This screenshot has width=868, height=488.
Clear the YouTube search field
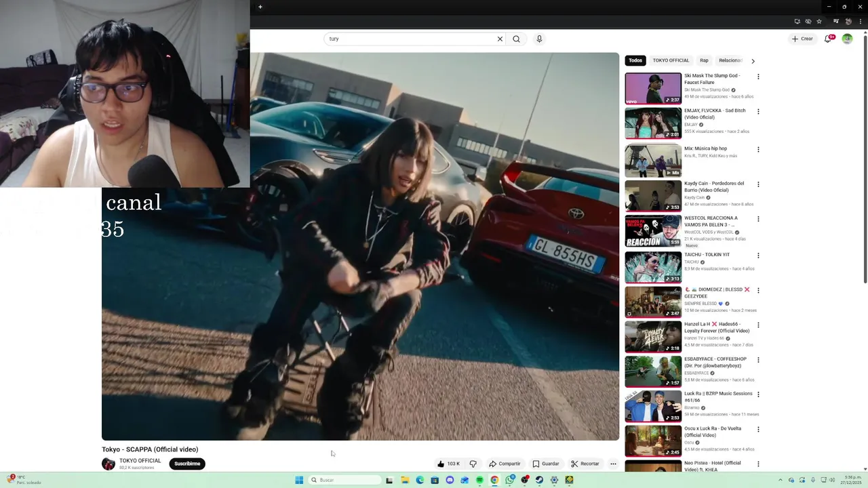pyautogui.click(x=500, y=39)
